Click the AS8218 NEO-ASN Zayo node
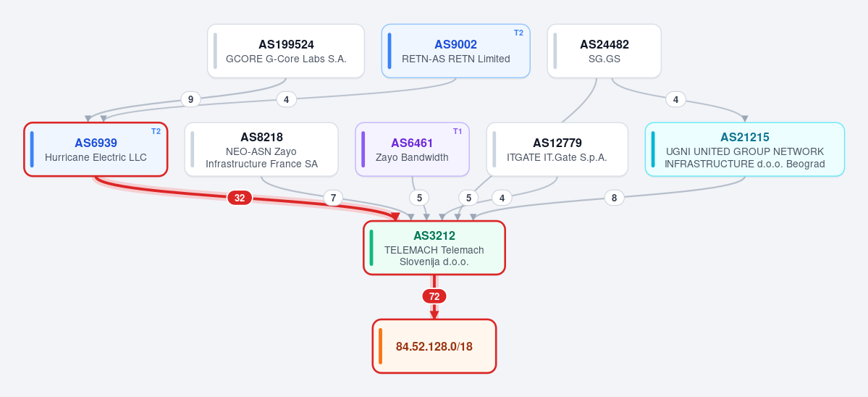Image resolution: width=868 pixels, height=397 pixels. point(261,149)
